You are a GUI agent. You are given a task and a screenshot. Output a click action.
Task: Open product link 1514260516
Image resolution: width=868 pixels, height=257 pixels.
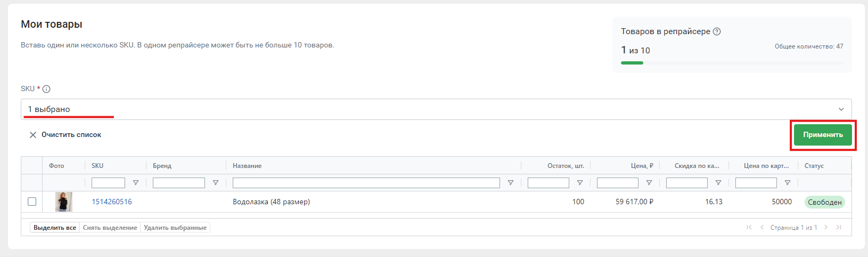pos(112,202)
